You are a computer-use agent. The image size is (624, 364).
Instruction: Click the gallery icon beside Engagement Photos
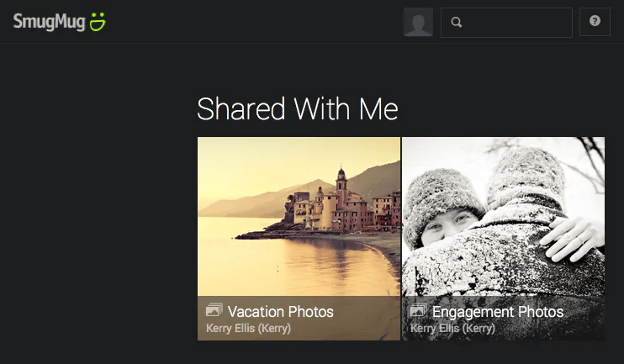pos(418,311)
